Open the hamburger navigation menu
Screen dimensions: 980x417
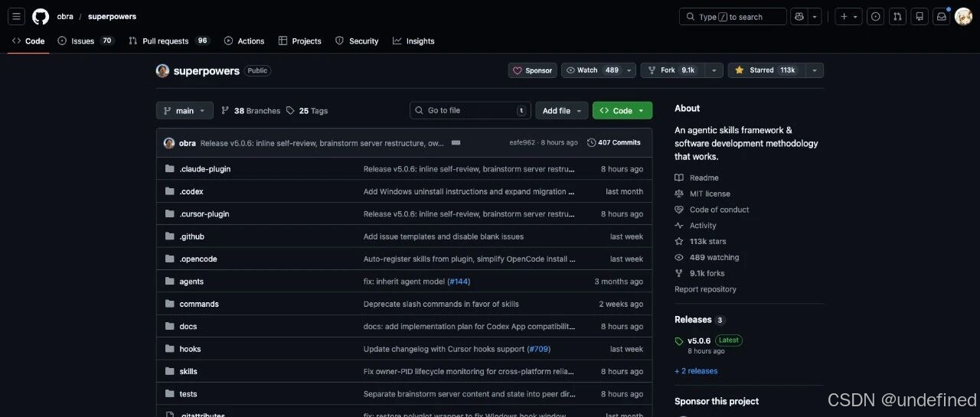(x=17, y=16)
